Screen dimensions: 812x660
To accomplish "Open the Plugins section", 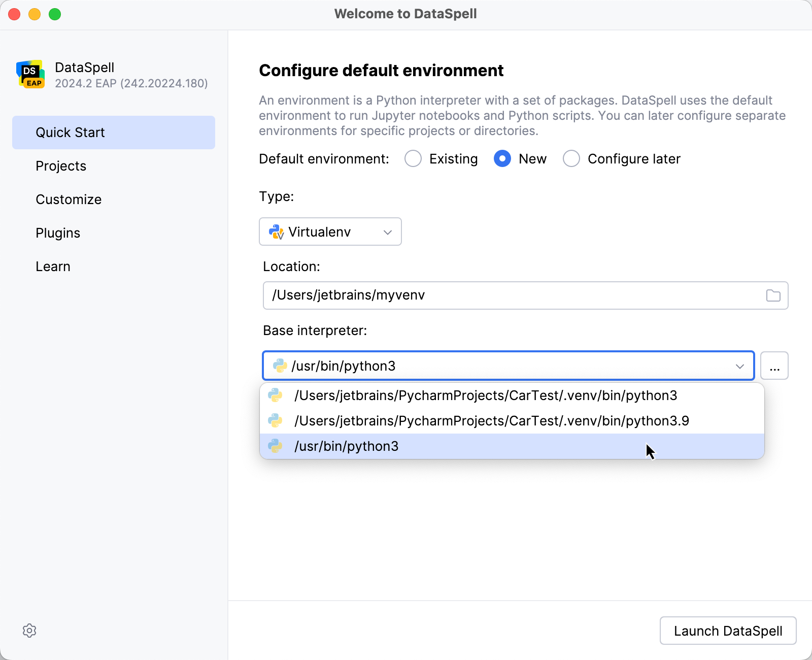I will 58,233.
